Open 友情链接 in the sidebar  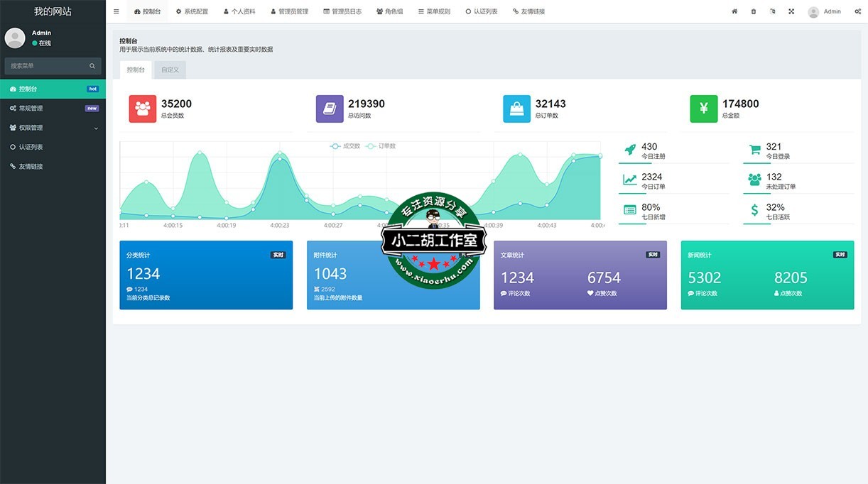53,167
